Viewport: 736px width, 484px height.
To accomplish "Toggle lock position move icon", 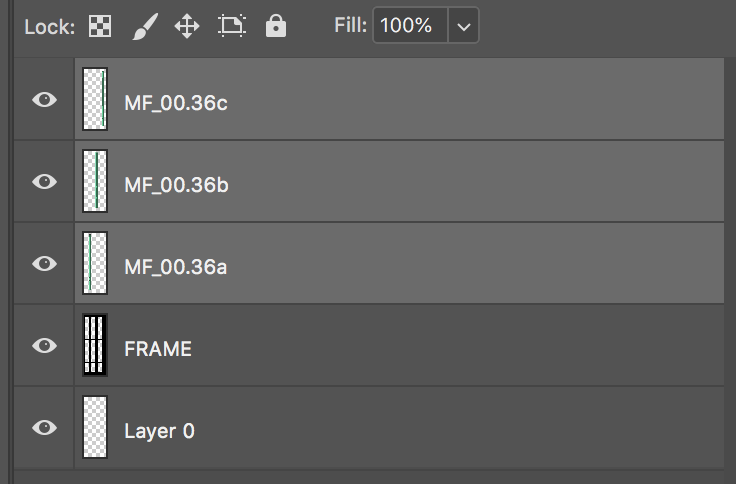I will 187,26.
